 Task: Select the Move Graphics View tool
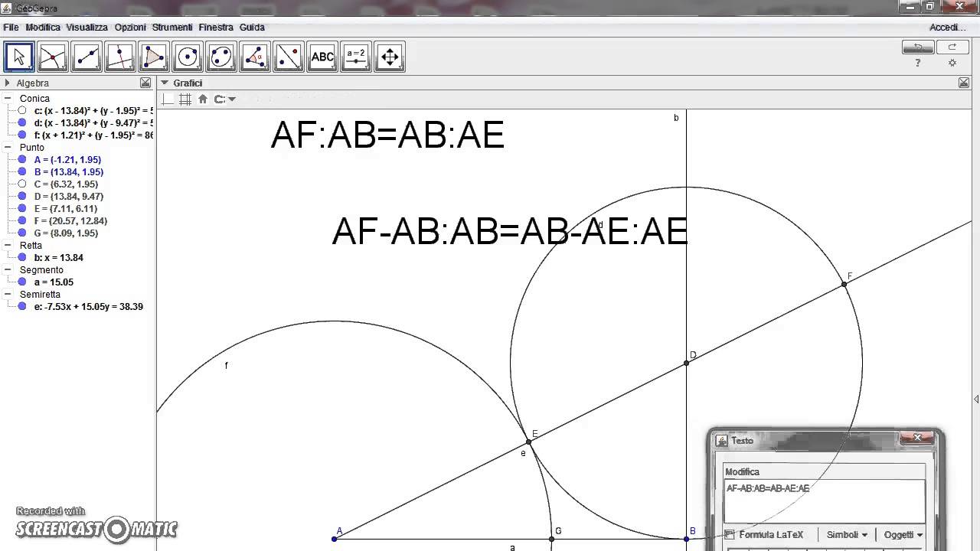click(x=390, y=57)
